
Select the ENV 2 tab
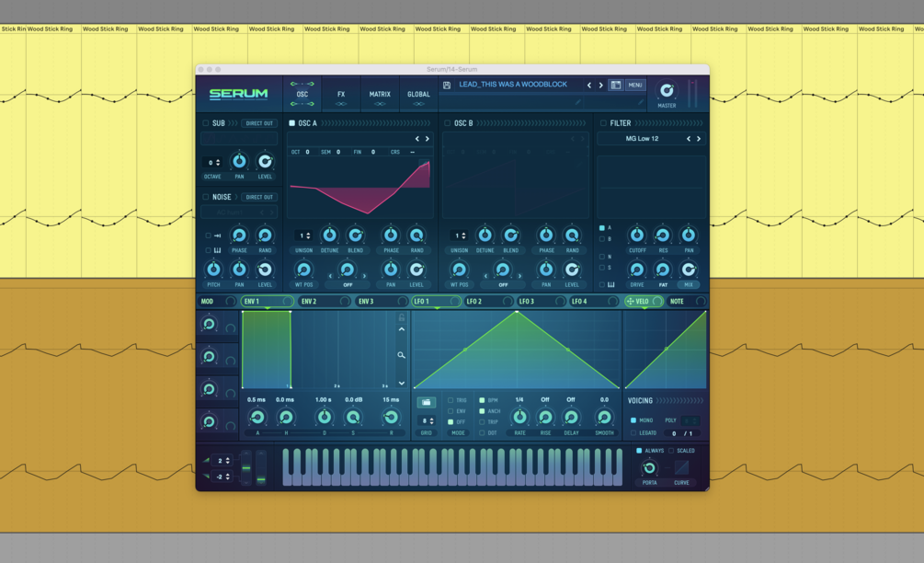[x=325, y=301]
